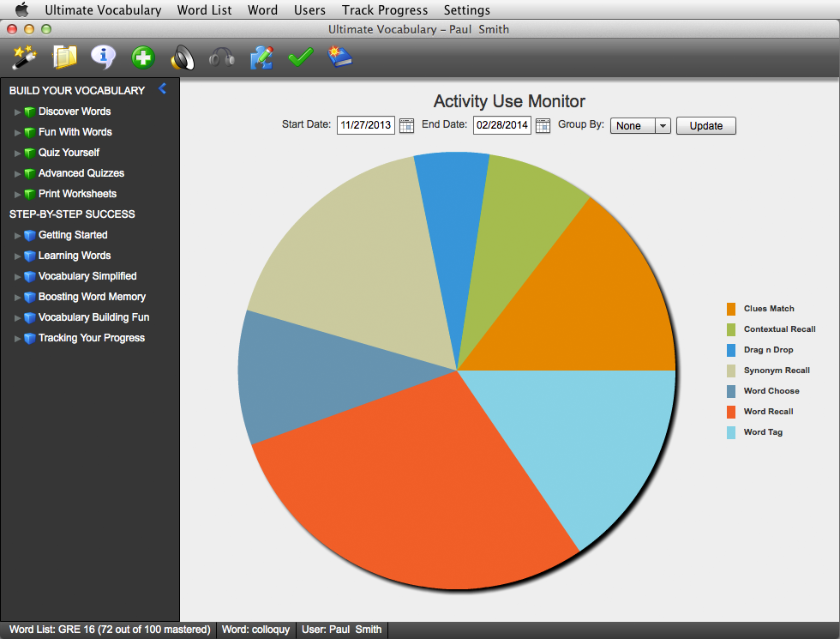Image resolution: width=840 pixels, height=639 pixels.
Task: Click the puzzle piece with pencil icon
Action: point(261,57)
